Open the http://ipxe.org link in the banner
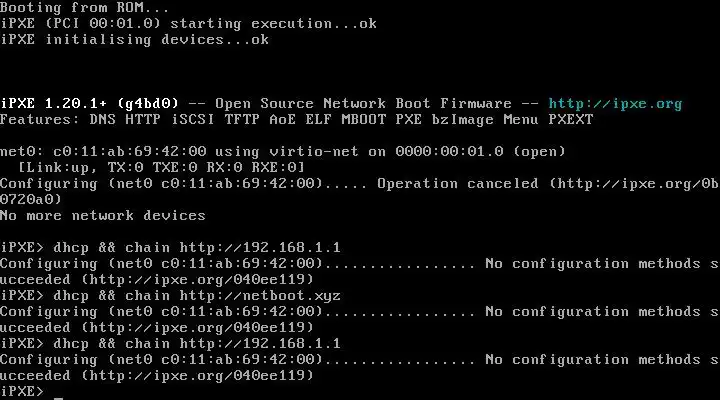This screenshot has height=400, width=720. pos(615,103)
